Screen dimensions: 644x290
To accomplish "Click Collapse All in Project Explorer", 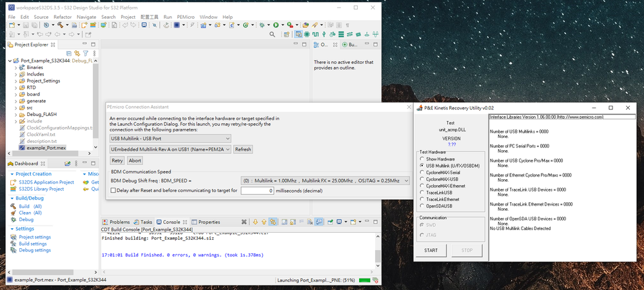I will click(68, 53).
